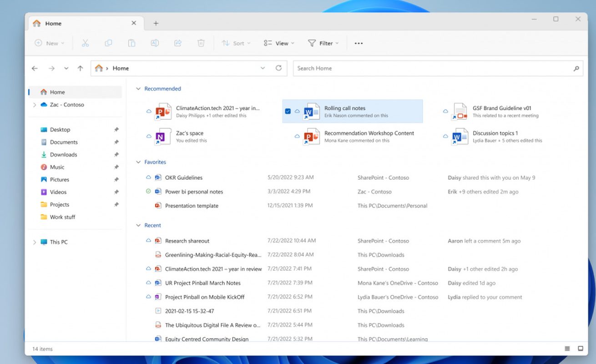The width and height of the screenshot is (596, 364).
Task: Click the cloud status icon of OKR Guidelines
Action: point(148,177)
